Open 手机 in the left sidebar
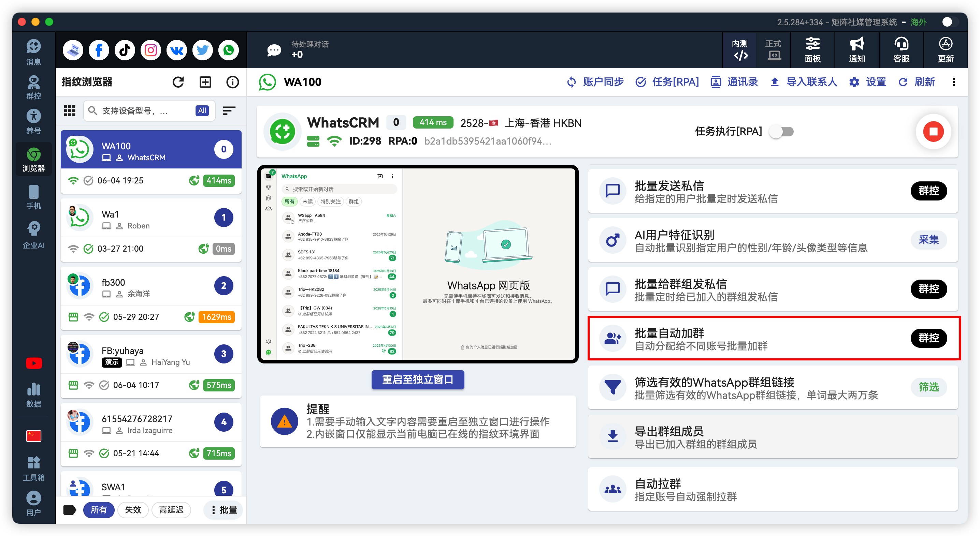This screenshot has width=980, height=536. point(33,197)
